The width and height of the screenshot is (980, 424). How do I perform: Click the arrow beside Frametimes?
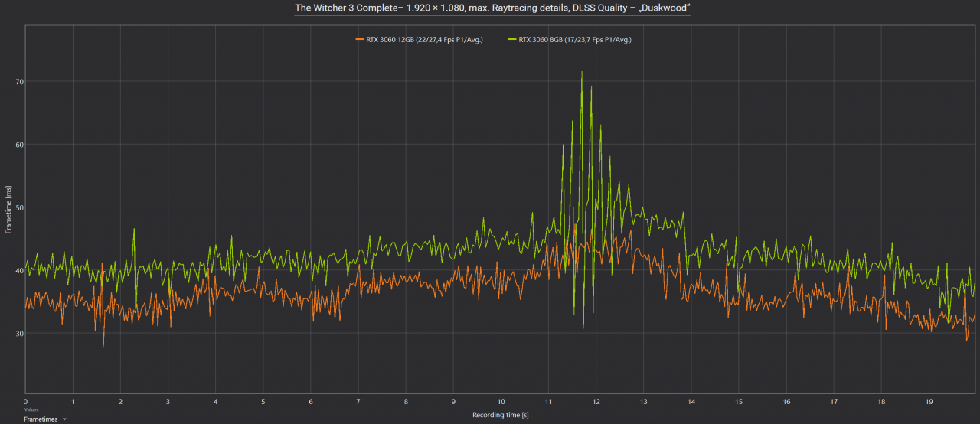pyautogui.click(x=64, y=419)
